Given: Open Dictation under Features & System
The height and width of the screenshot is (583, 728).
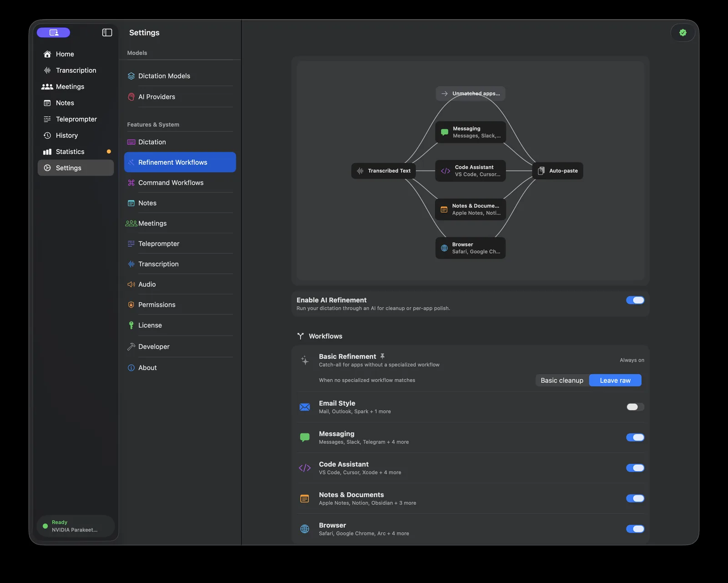Looking at the screenshot, I should (180, 142).
